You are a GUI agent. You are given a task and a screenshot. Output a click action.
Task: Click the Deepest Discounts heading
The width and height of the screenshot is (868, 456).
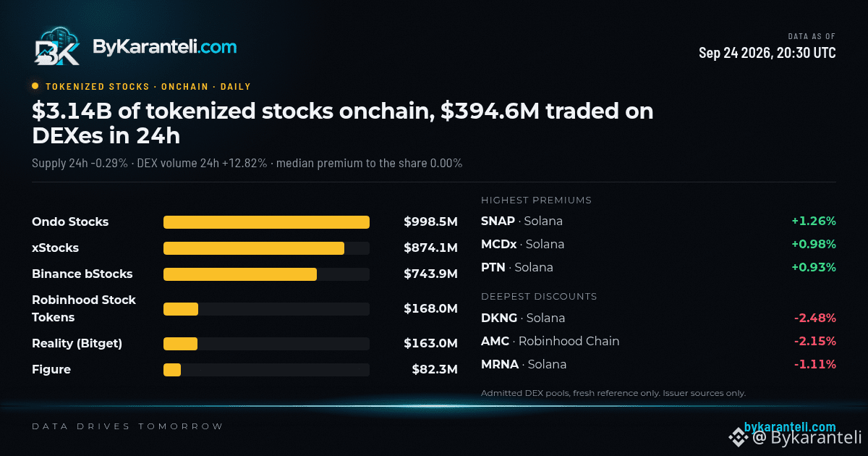tap(539, 296)
